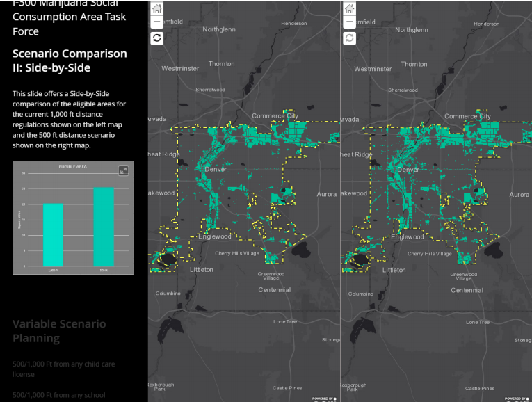Jump to the Variable Scenario Planning section
This screenshot has width=532, height=402.
pyautogui.click(x=59, y=331)
